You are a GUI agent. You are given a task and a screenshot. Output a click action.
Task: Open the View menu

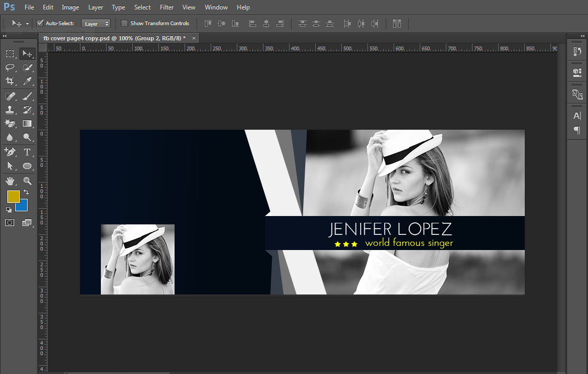[x=189, y=7]
